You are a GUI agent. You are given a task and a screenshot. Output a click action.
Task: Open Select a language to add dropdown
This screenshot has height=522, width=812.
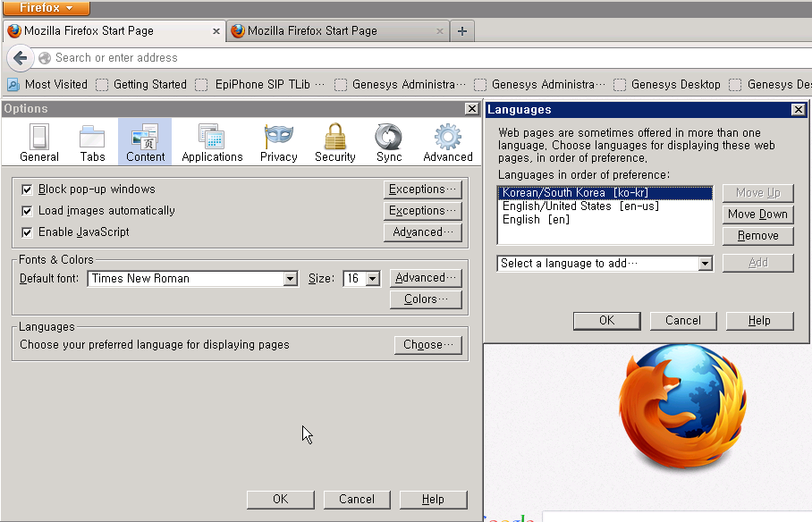click(x=605, y=263)
